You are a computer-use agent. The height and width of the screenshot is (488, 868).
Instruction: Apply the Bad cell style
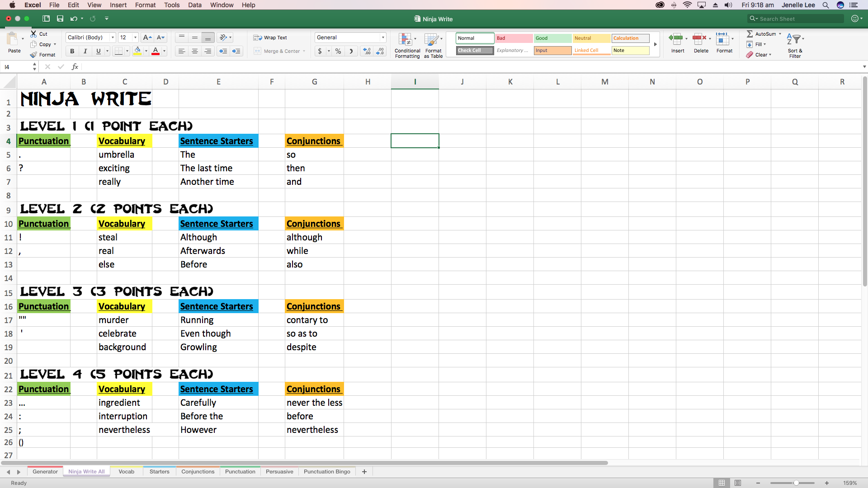tap(514, 38)
